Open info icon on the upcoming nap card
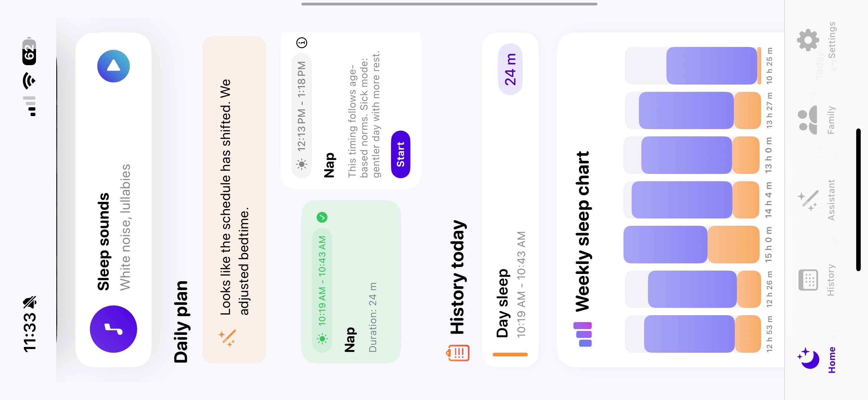Screen dimensions: 868x400 click(x=301, y=43)
